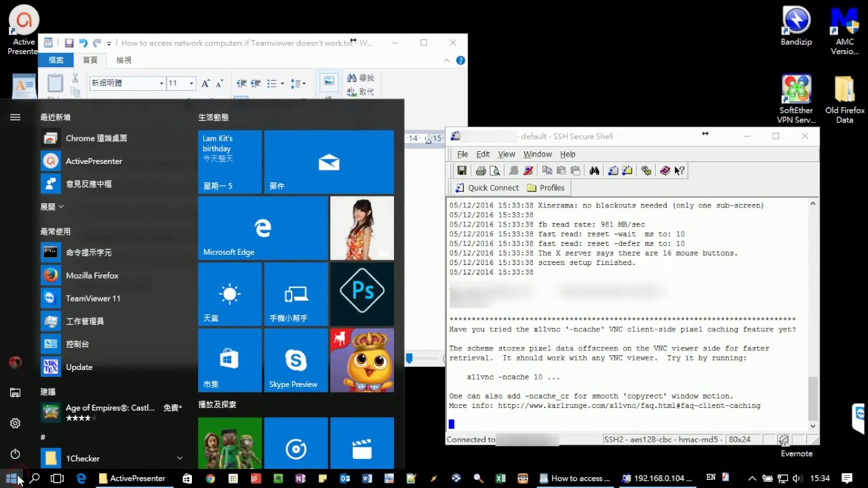Click the Save icon in SSH toolbar
868x488 pixels.
coord(462,171)
